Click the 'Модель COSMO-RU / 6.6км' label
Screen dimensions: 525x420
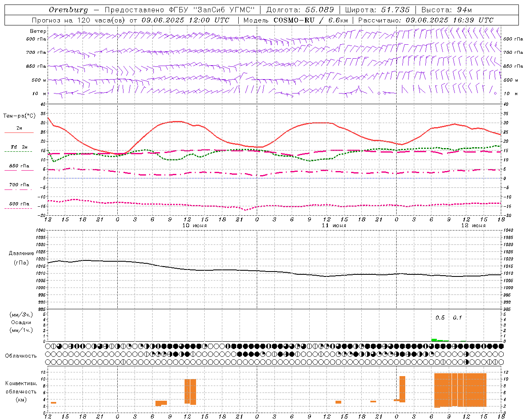click(x=296, y=20)
